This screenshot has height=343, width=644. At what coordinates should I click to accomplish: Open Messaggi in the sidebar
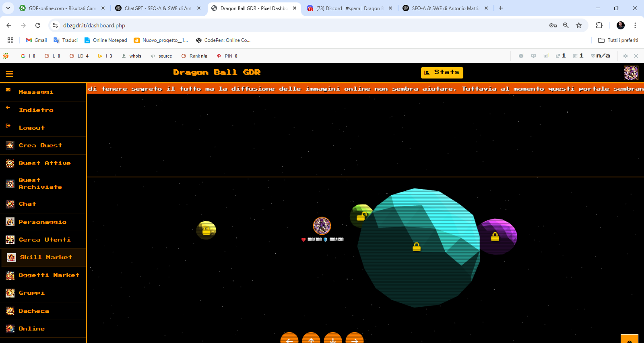pyautogui.click(x=43, y=92)
